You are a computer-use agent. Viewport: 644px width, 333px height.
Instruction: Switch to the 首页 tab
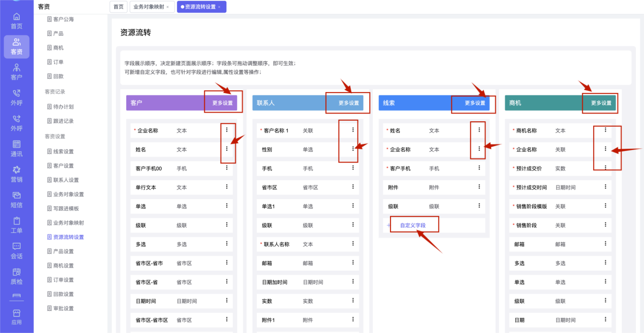(x=118, y=7)
